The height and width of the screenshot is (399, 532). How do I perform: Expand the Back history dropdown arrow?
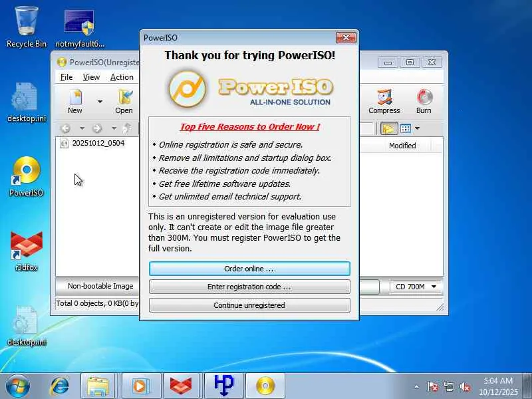82,128
